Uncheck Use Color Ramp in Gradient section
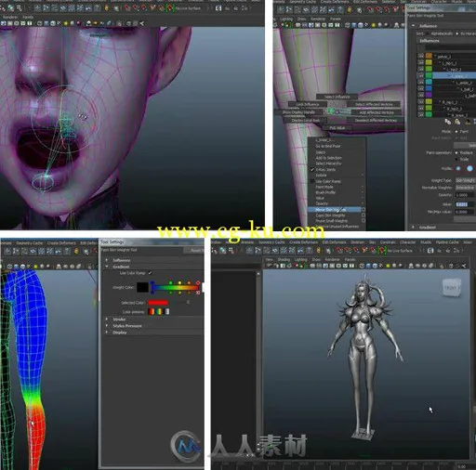 tap(150, 273)
